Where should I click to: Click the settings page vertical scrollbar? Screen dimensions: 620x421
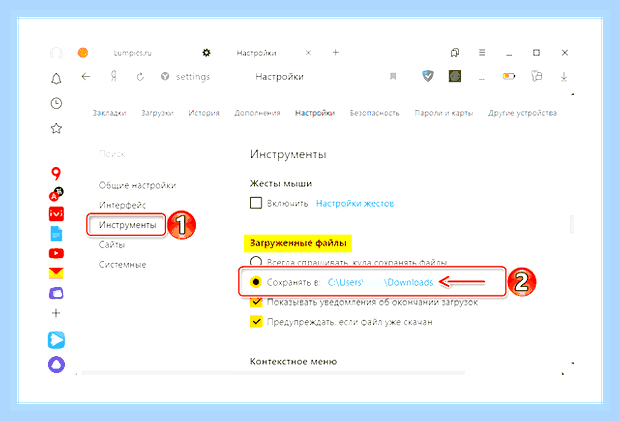tap(572, 224)
